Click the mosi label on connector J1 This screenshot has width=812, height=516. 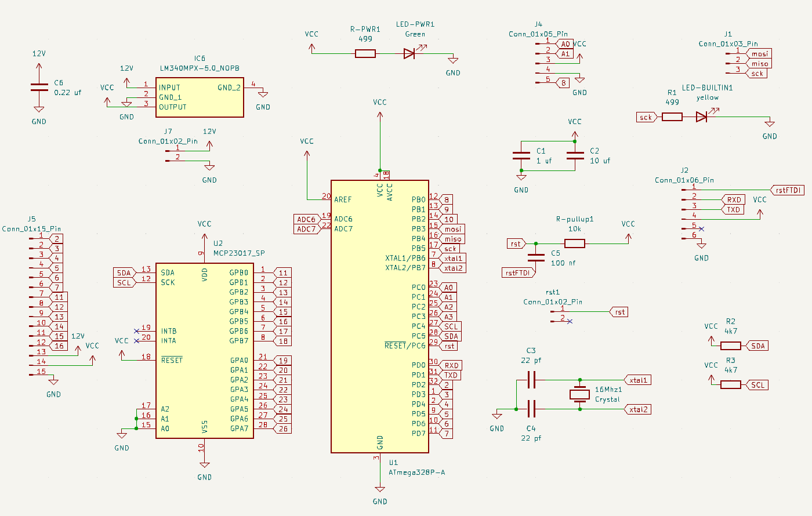(x=759, y=54)
